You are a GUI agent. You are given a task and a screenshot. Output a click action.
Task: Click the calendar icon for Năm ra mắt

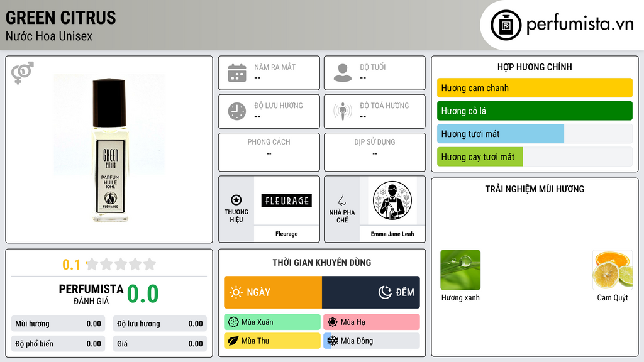click(x=237, y=73)
